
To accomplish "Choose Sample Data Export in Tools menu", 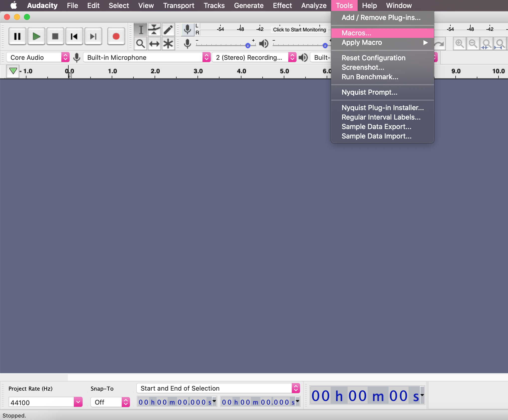I will tap(376, 127).
